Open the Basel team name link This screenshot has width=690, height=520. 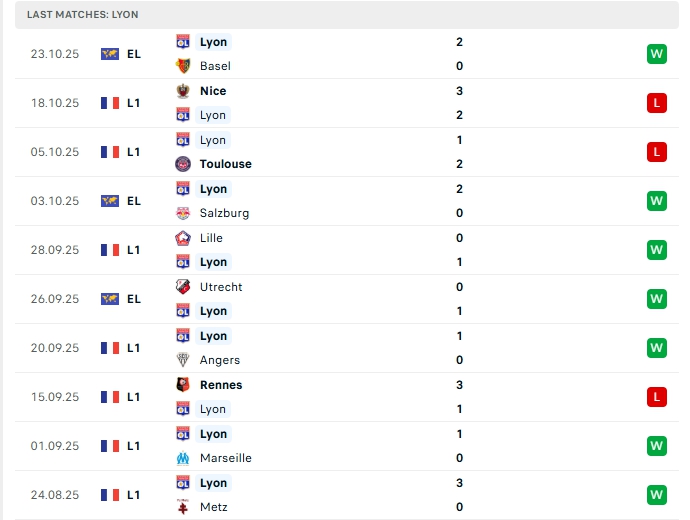[215, 66]
